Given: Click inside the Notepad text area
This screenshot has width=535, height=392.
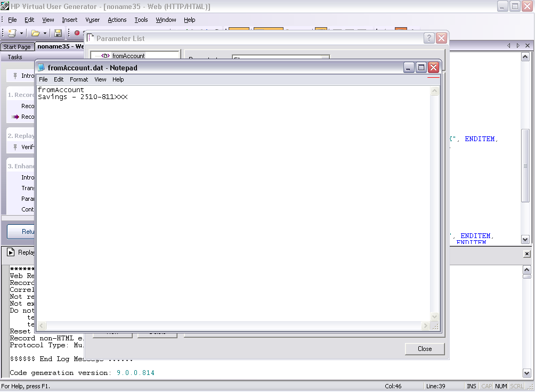Looking at the screenshot, I should pyautogui.click(x=233, y=205).
